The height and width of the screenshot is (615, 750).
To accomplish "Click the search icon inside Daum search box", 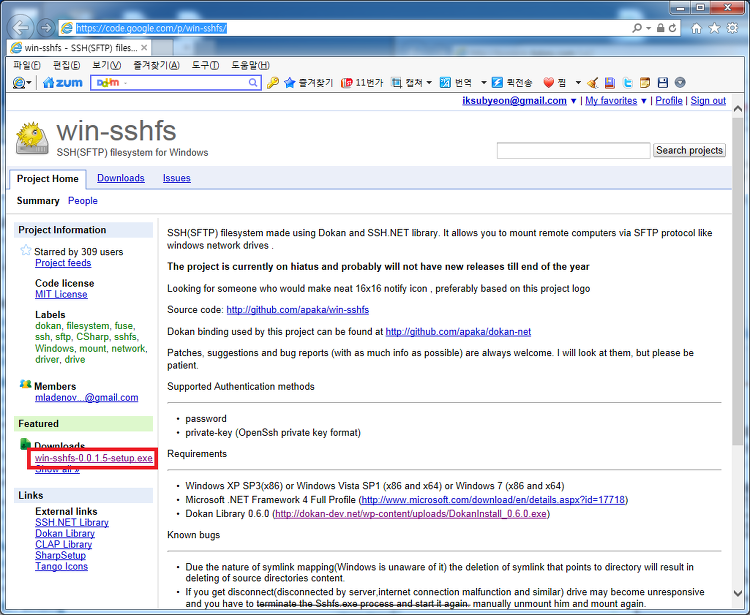I will click(253, 83).
